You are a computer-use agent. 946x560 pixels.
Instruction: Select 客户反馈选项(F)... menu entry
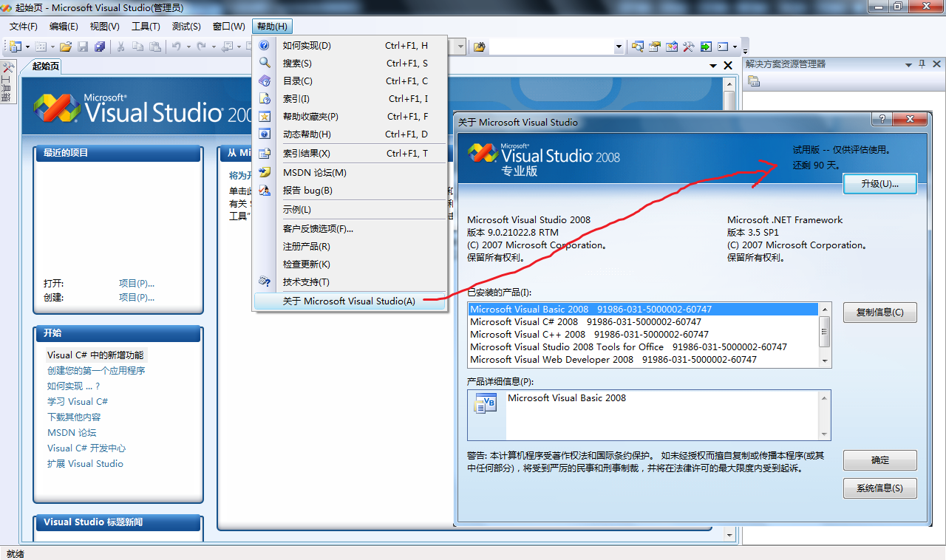coord(350,228)
